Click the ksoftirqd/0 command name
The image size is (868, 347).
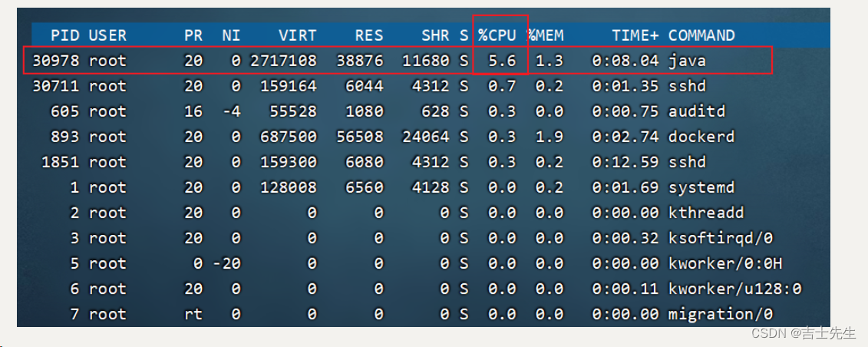tap(720, 239)
